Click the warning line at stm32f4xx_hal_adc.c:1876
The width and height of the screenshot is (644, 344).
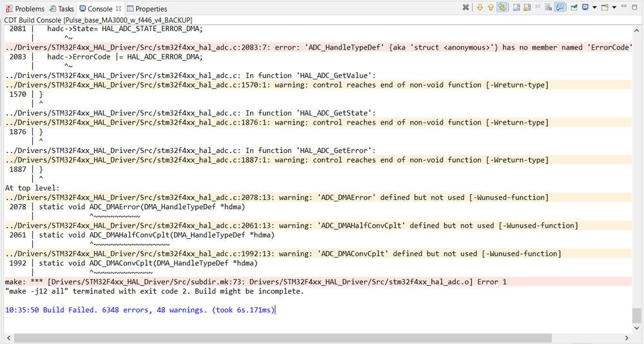coord(318,122)
